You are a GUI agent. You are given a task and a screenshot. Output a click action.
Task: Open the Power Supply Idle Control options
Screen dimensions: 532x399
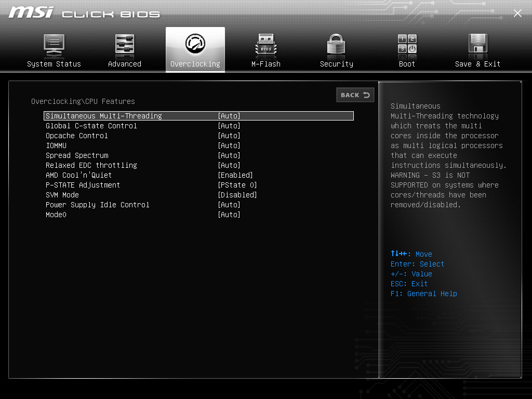(x=229, y=205)
